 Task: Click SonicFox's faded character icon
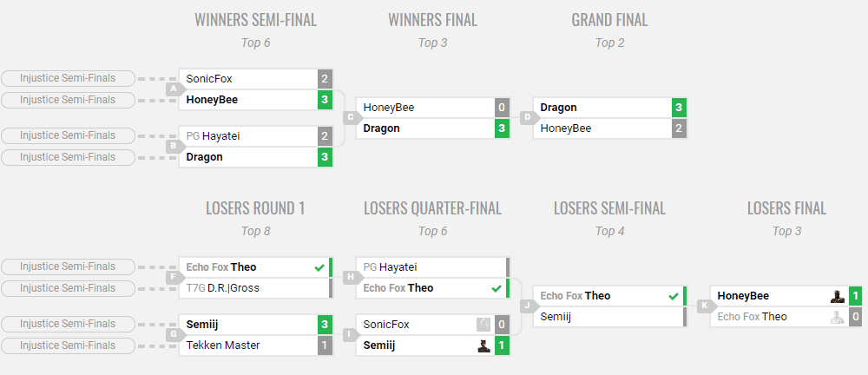483,325
